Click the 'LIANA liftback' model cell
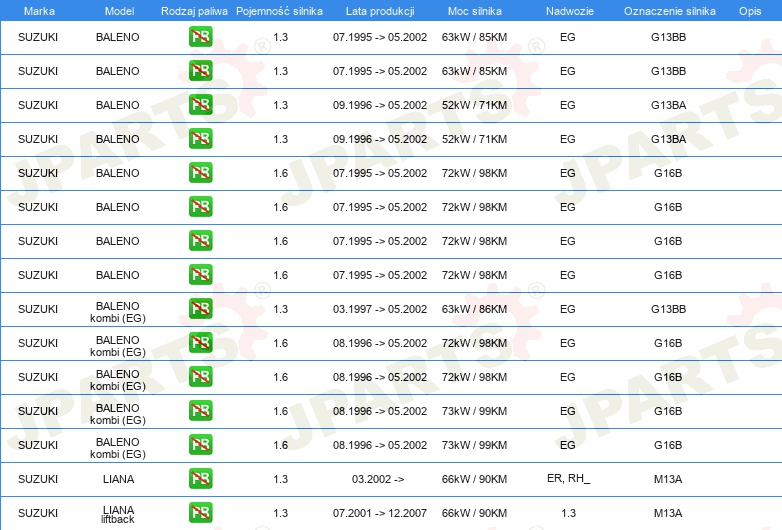Image resolution: width=782 pixels, height=530 pixels. pyautogui.click(x=118, y=514)
